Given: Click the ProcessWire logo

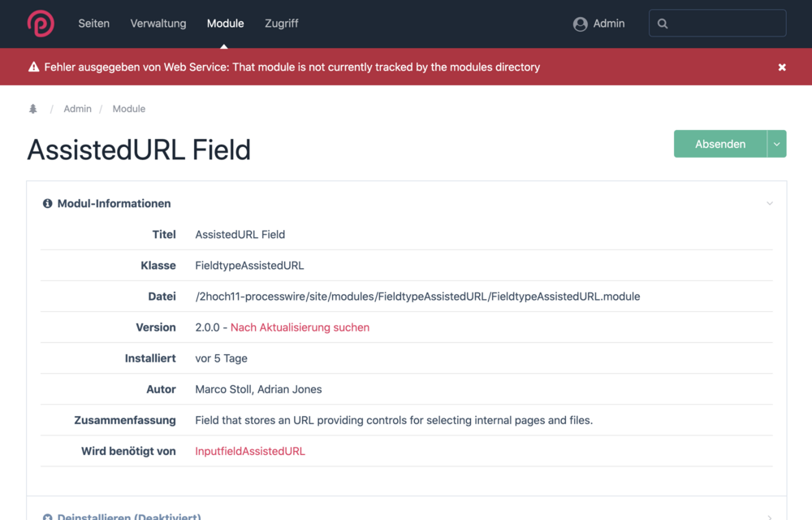Looking at the screenshot, I should [40, 24].
